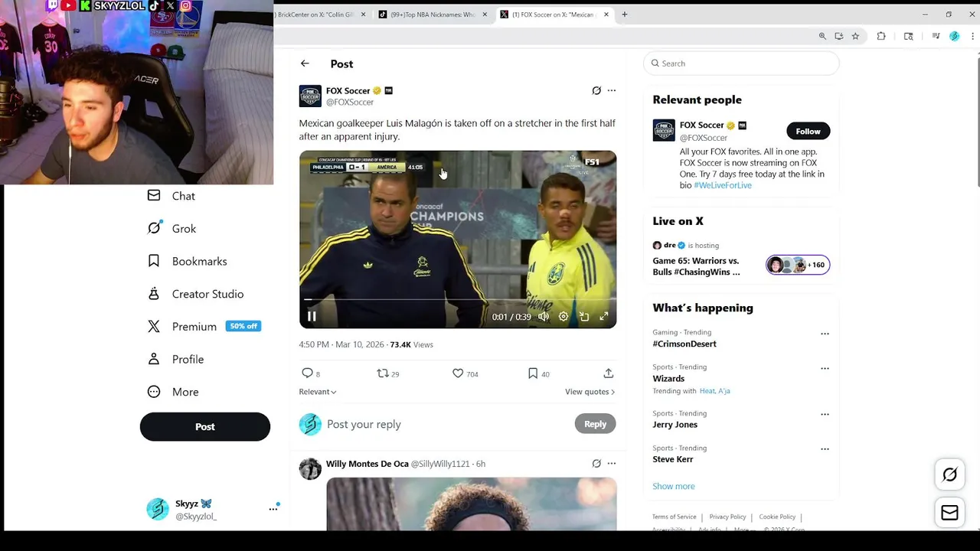Open options for Wizards trend
The height and width of the screenshot is (551, 980).
tap(825, 368)
